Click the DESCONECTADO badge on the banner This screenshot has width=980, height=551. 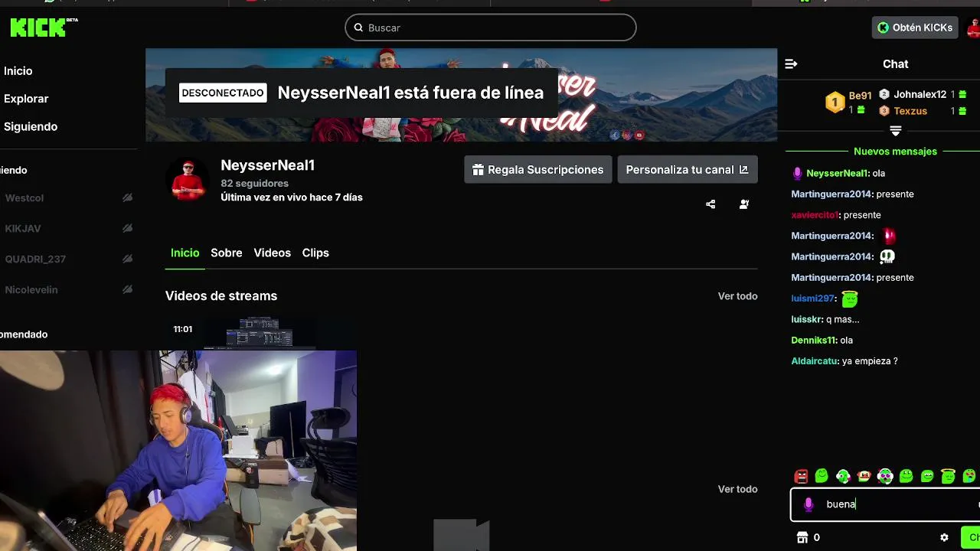[x=223, y=93]
